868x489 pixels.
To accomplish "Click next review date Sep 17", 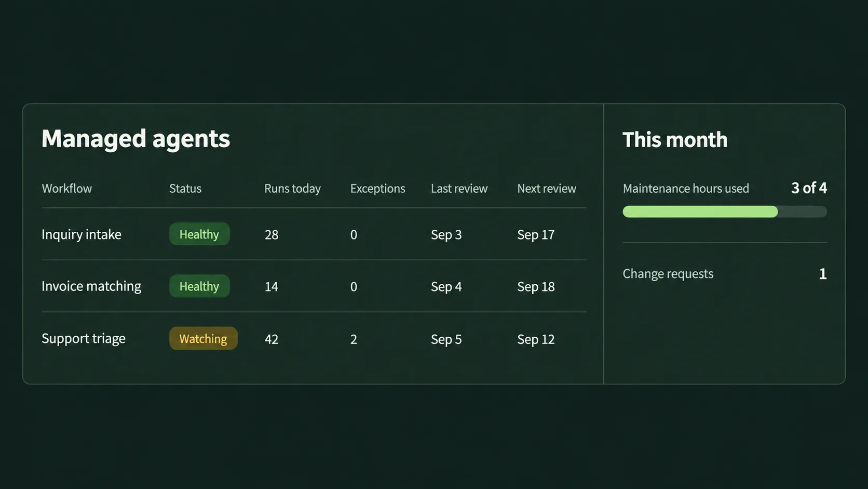I will tap(536, 235).
